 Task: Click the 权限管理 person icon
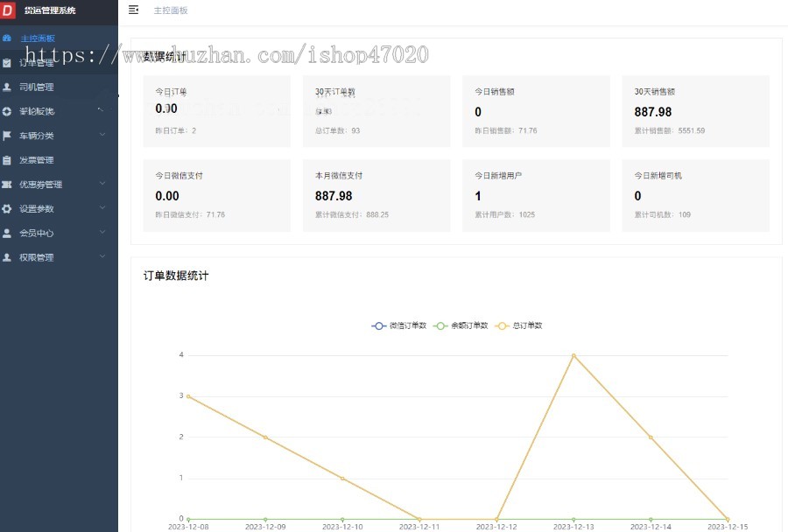pyautogui.click(x=7, y=257)
